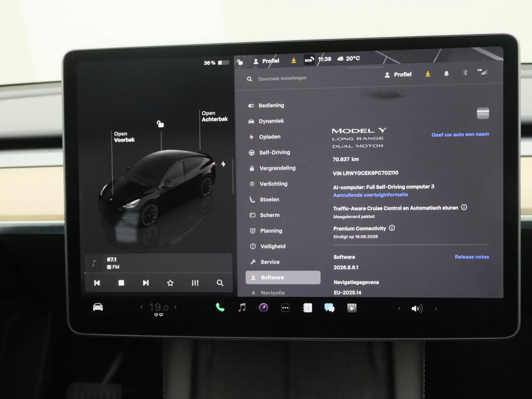Tap the yellow download icon in status bar
The width and height of the screenshot is (532, 399).
(294, 60)
